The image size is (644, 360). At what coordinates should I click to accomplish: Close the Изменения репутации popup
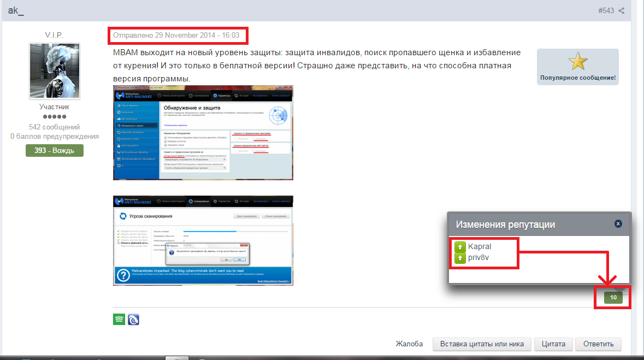618,223
